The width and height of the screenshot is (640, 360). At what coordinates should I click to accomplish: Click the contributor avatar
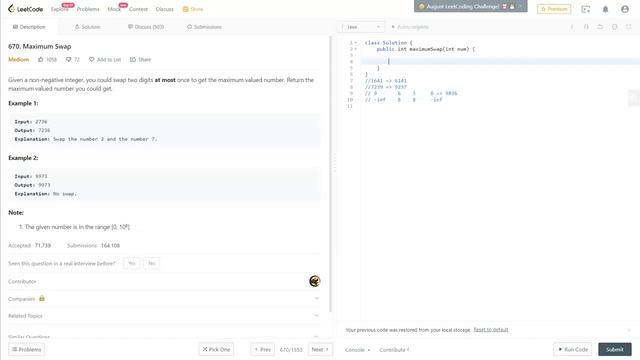coord(315,281)
